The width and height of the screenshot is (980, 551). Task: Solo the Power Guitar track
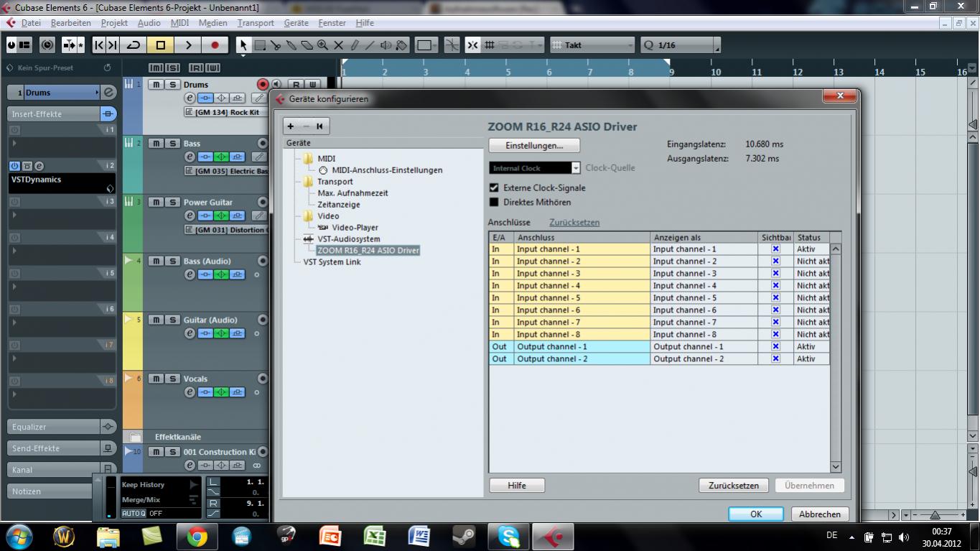172,203
